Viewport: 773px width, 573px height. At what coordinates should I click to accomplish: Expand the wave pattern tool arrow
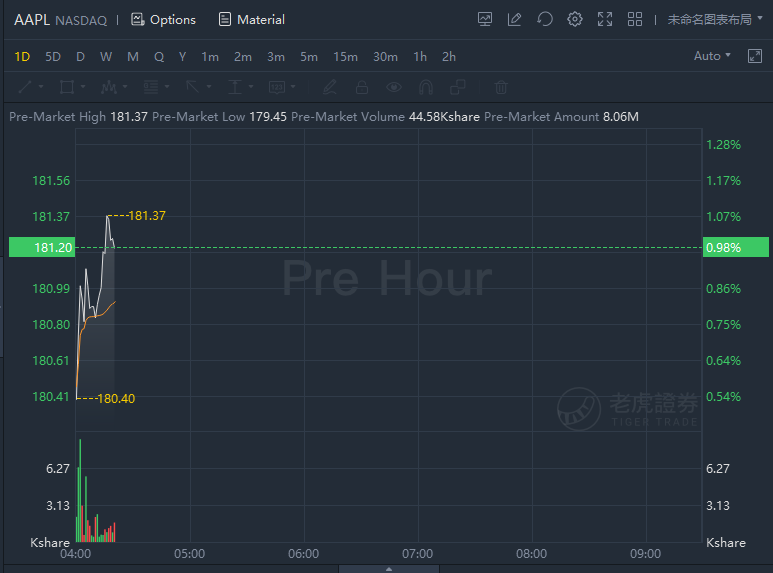click(x=125, y=87)
